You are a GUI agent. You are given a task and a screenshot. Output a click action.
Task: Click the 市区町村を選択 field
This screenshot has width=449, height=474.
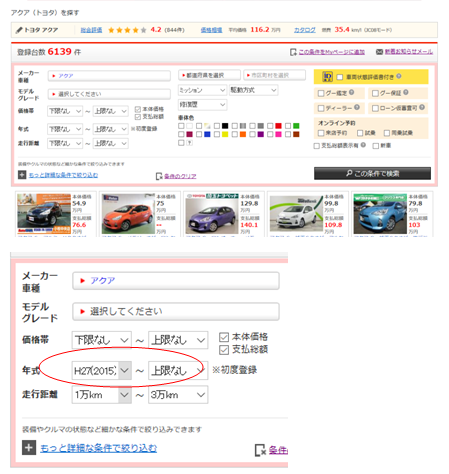[274, 75]
